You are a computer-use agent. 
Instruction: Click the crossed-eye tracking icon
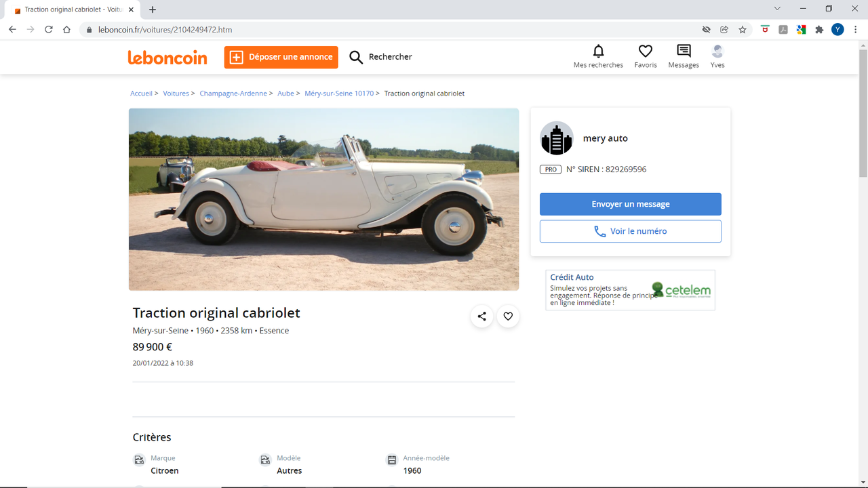tap(706, 30)
